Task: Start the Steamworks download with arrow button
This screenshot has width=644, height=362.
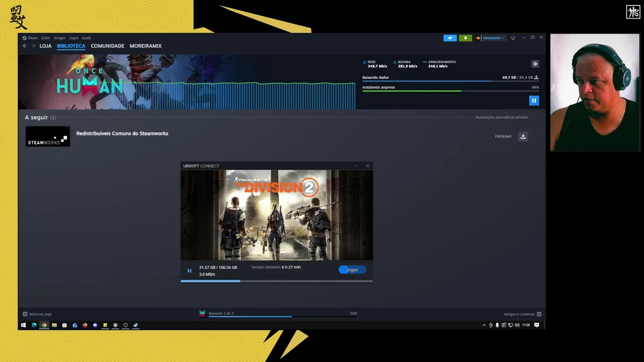Action: tap(523, 136)
